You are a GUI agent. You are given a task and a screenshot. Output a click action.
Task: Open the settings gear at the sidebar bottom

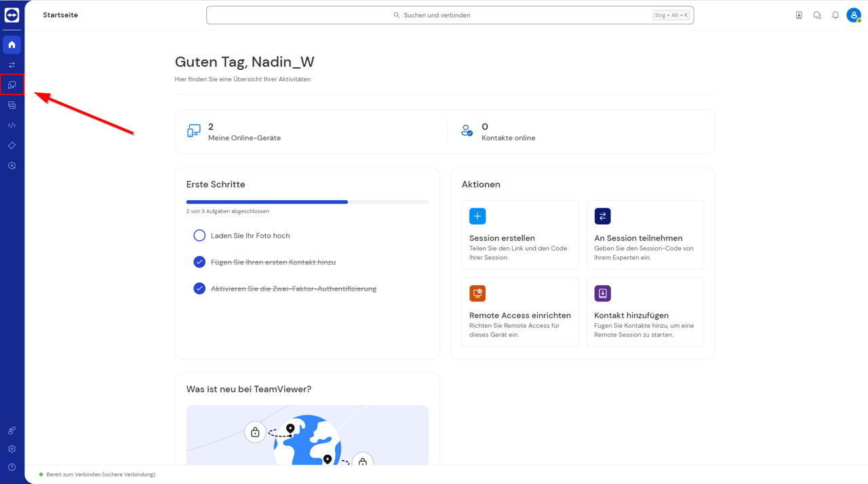tap(12, 449)
